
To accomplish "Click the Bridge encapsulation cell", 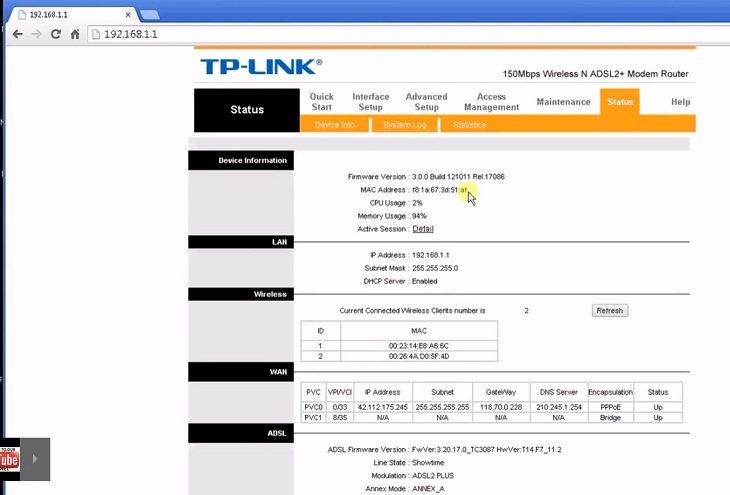I will pyautogui.click(x=610, y=418).
